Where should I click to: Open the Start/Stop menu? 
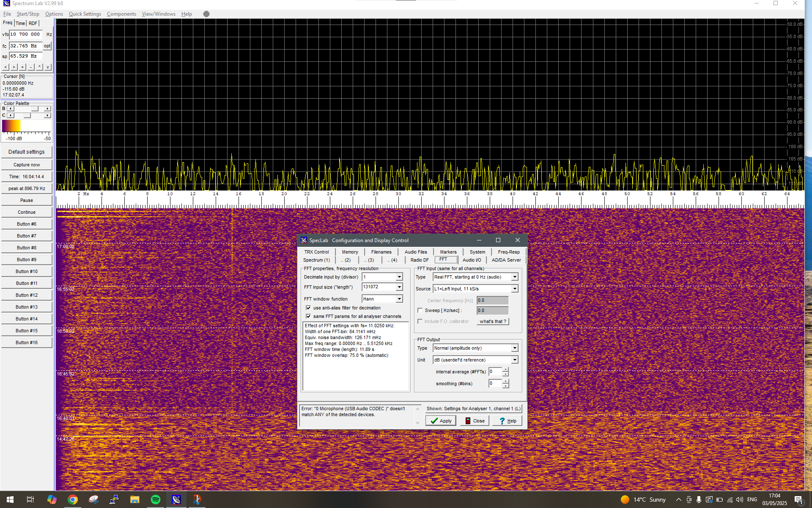click(28, 14)
